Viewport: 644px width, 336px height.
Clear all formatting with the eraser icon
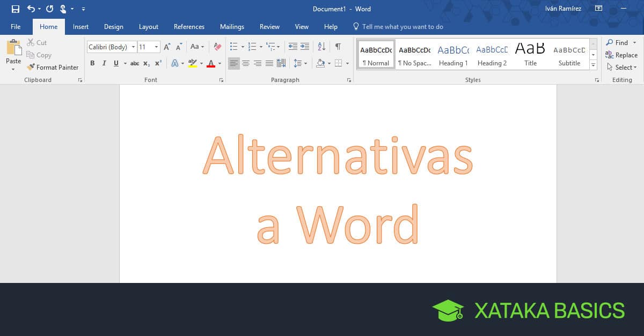pyautogui.click(x=217, y=47)
